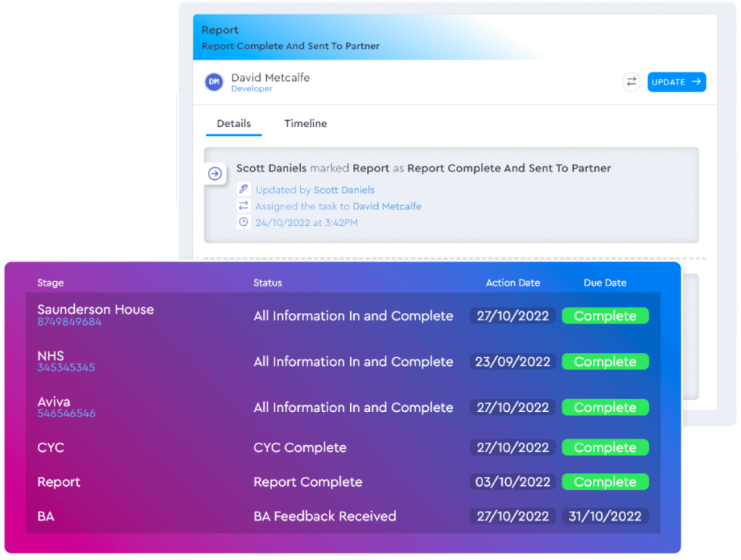Image resolution: width=741 pixels, height=560 pixels.
Task: Toggle the CYC stage Complete indicator
Action: [605, 447]
